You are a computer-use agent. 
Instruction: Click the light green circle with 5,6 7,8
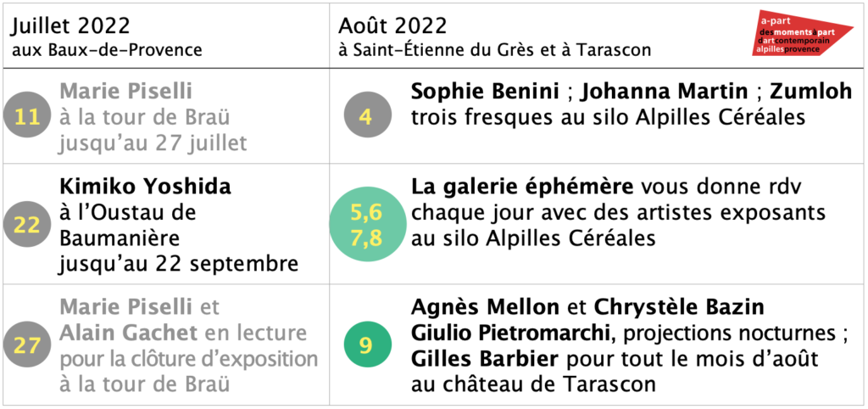368,225
